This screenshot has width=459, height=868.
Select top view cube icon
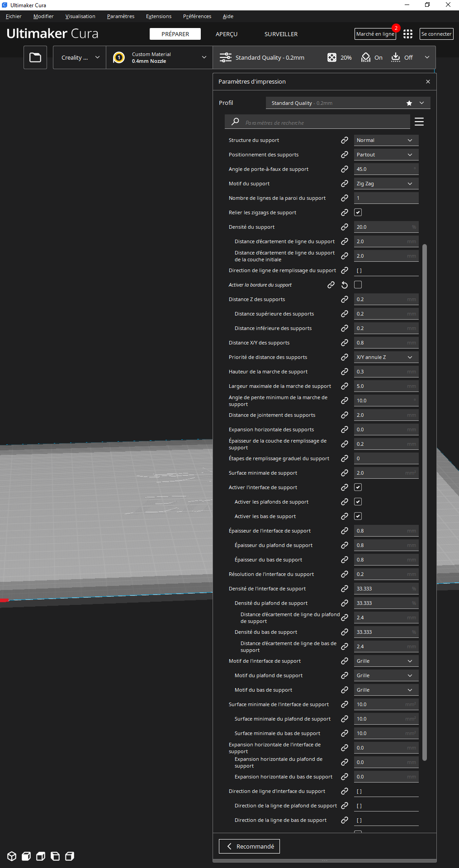[x=41, y=856]
